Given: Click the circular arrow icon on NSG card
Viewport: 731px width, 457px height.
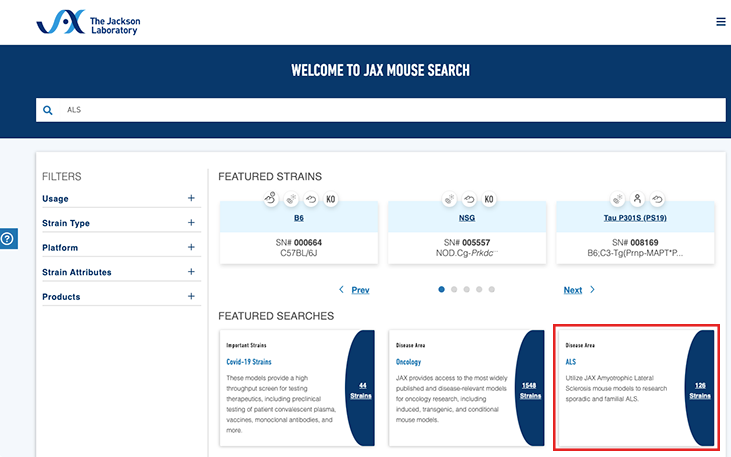Looking at the screenshot, I should tap(469, 200).
